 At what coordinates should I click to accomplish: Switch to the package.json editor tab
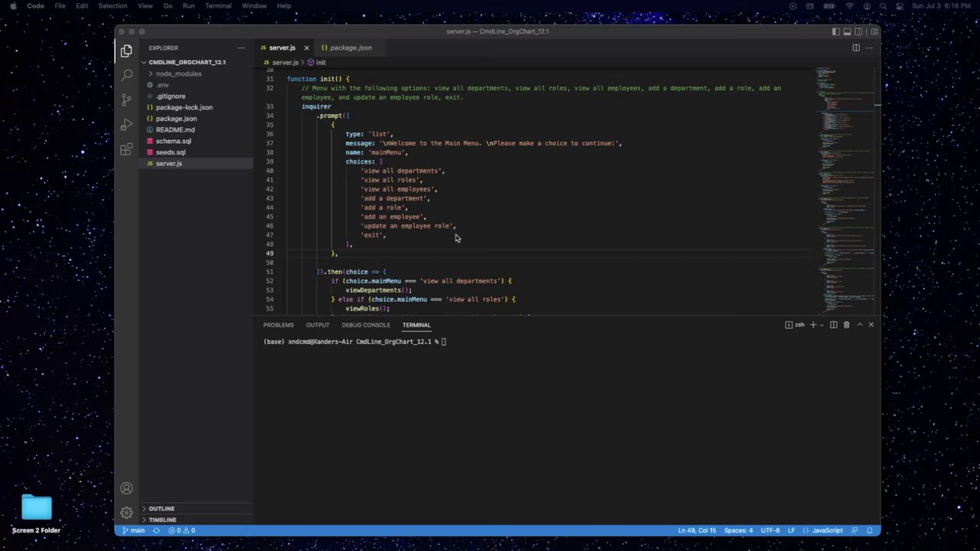tap(350, 47)
